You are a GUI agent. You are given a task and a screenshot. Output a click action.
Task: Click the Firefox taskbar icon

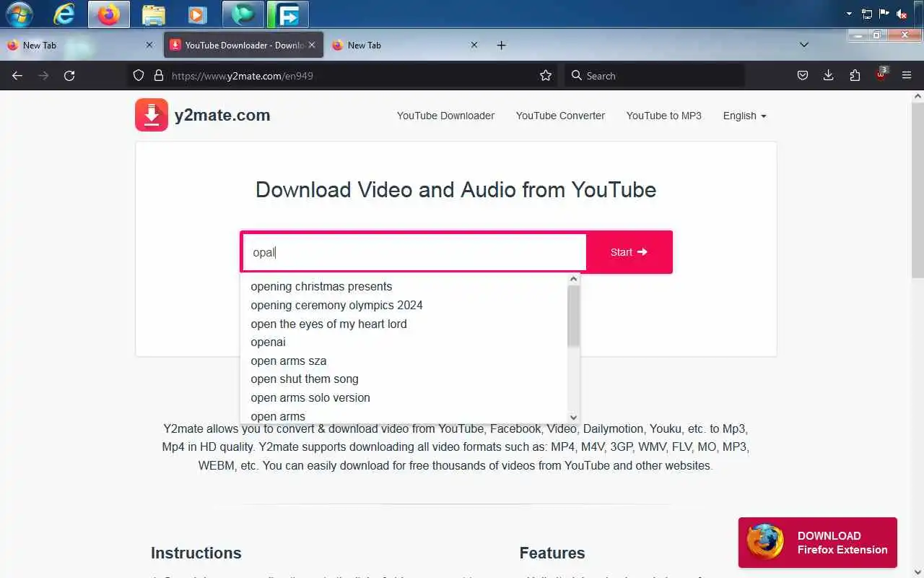[x=109, y=14]
